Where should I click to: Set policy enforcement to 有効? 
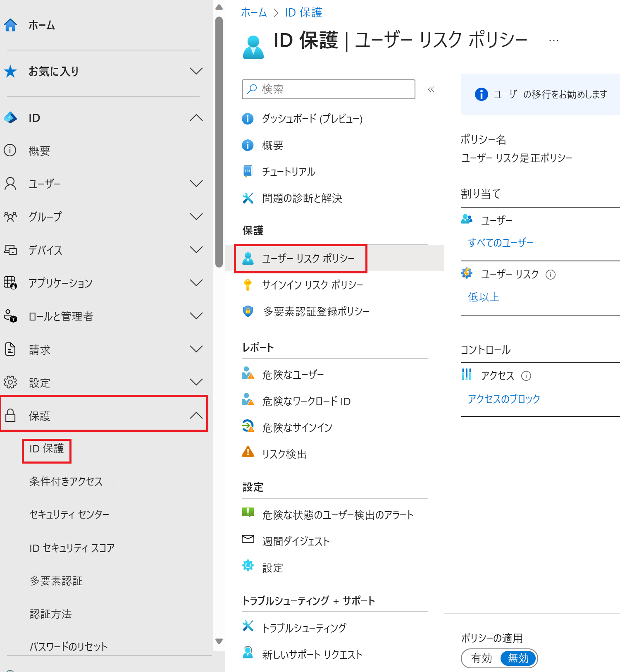tap(482, 658)
